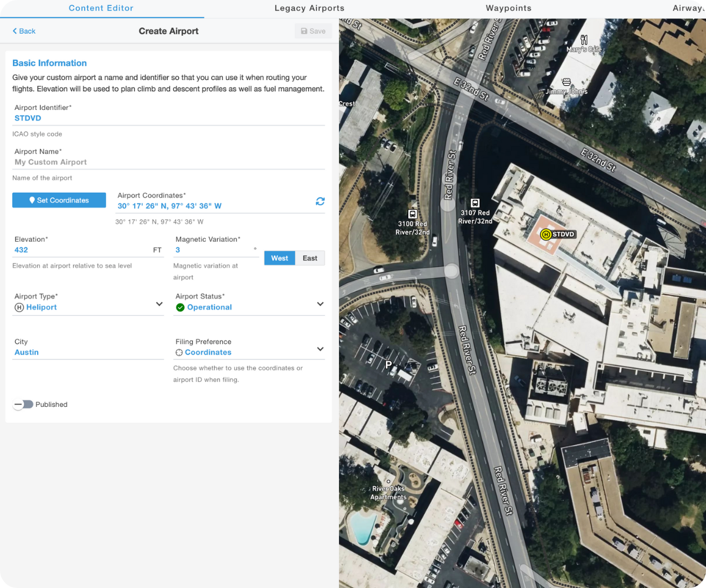Click the Elevation input field
The height and width of the screenshot is (588, 706).
(x=82, y=250)
